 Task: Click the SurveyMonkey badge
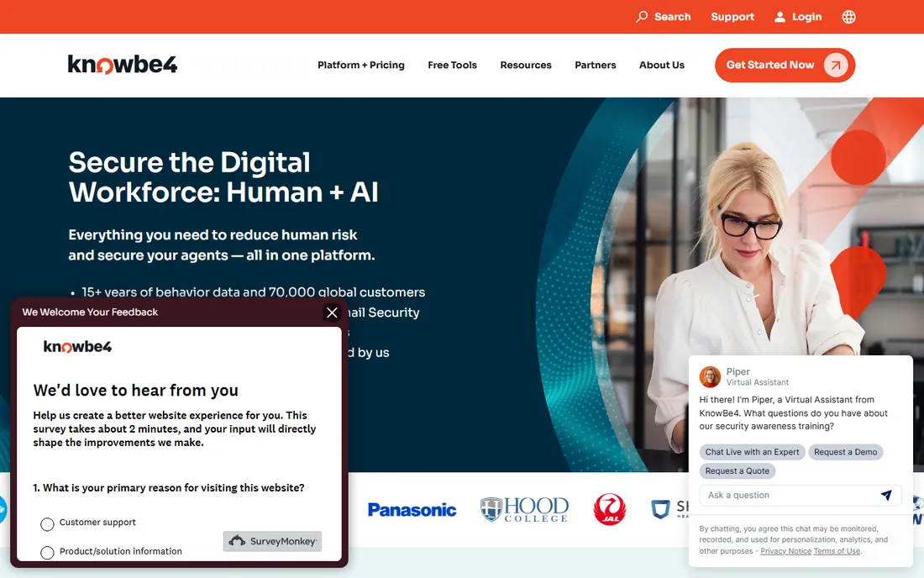coord(272,541)
